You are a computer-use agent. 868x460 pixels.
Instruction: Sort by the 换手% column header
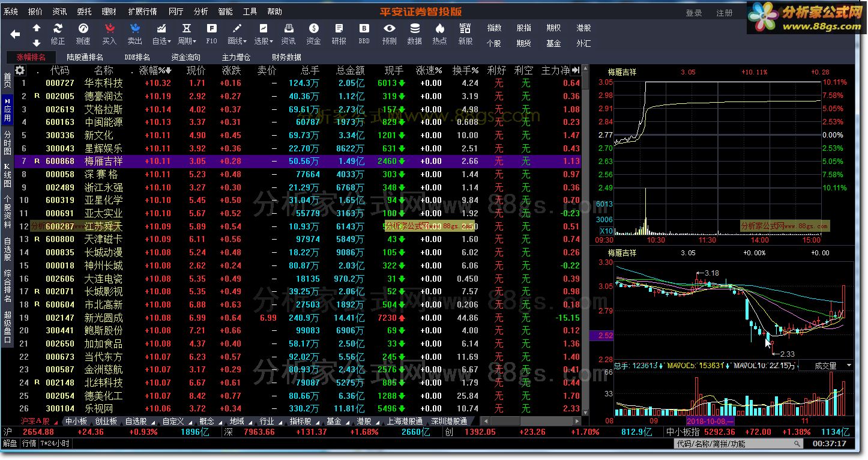coord(465,70)
